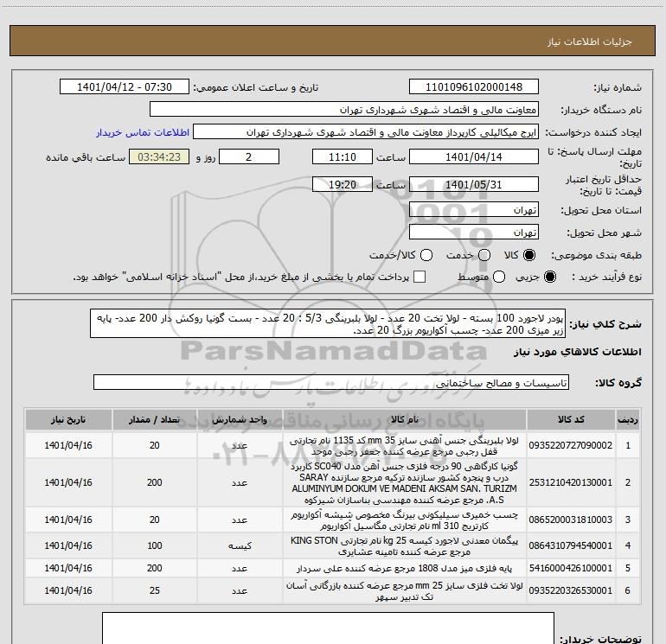The width and height of the screenshot is (666, 644).
Task: Toggle the اسناد خزانه اسلامی payment checkbox
Action: pyautogui.click(x=419, y=277)
